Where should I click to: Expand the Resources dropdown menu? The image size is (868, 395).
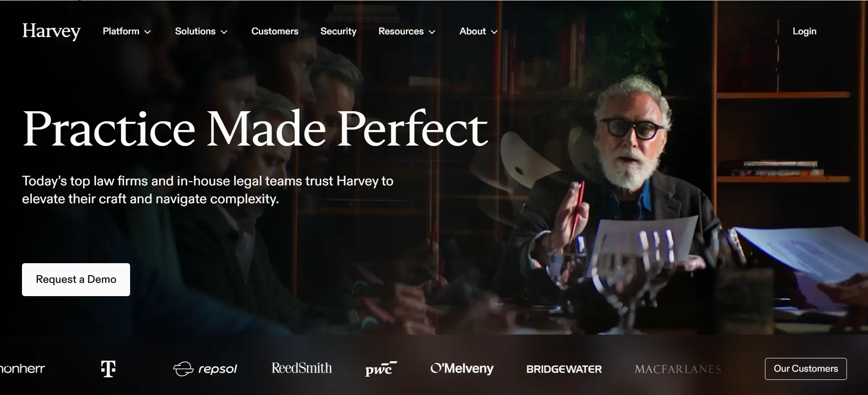(407, 31)
